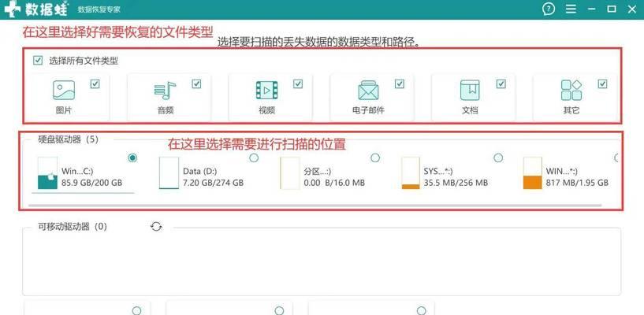
Task: Click the 7.20 GB/274 GB text
Action: (213, 183)
